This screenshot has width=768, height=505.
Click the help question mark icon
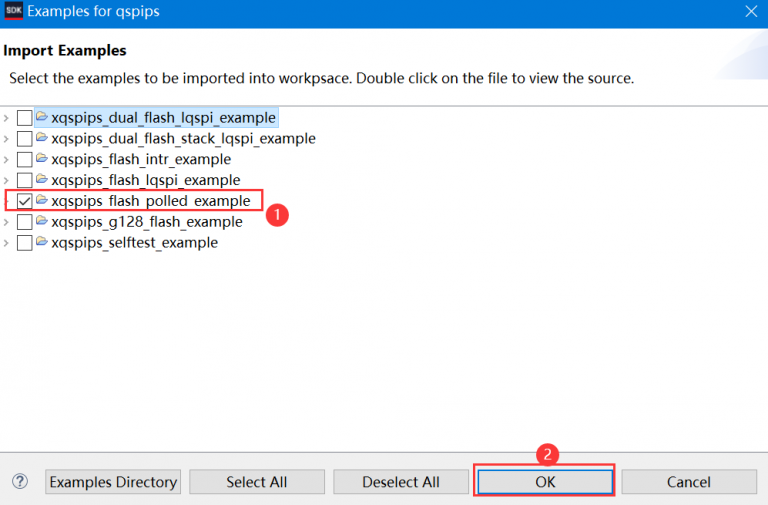click(x=20, y=482)
